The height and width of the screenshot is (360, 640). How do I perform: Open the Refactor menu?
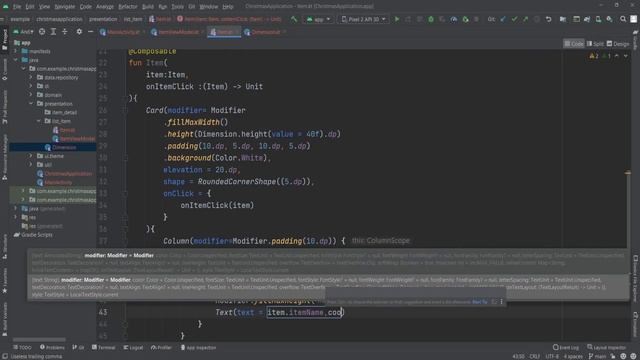[x=128, y=7]
